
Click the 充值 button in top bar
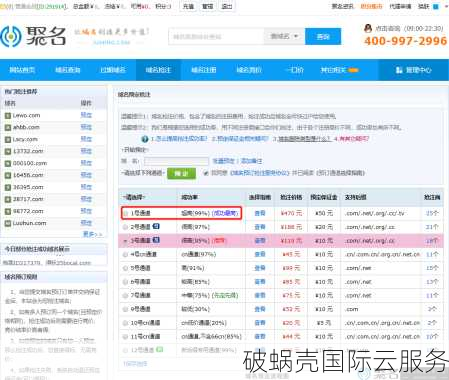point(188,6)
